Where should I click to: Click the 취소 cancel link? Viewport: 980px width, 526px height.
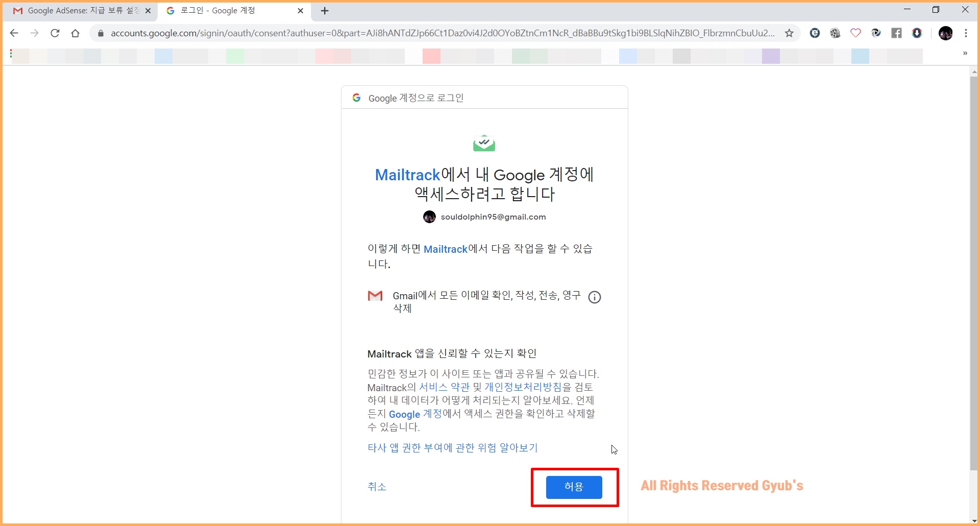click(x=377, y=487)
